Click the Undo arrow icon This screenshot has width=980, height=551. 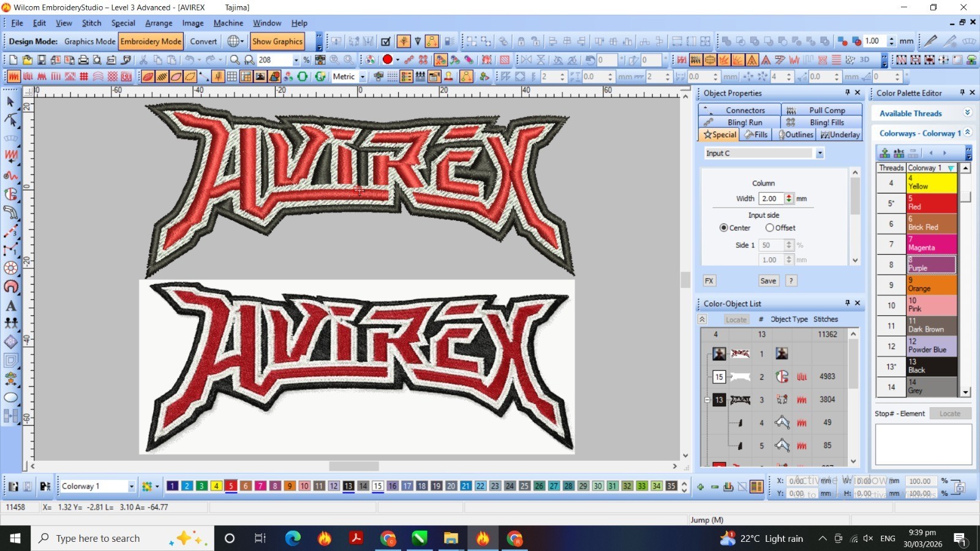point(190,59)
